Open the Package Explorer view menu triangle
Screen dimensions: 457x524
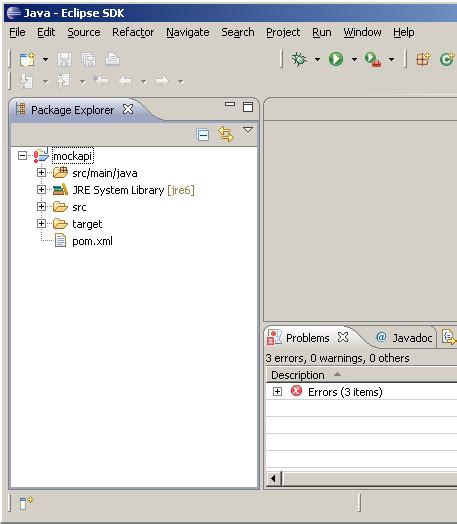click(x=248, y=130)
